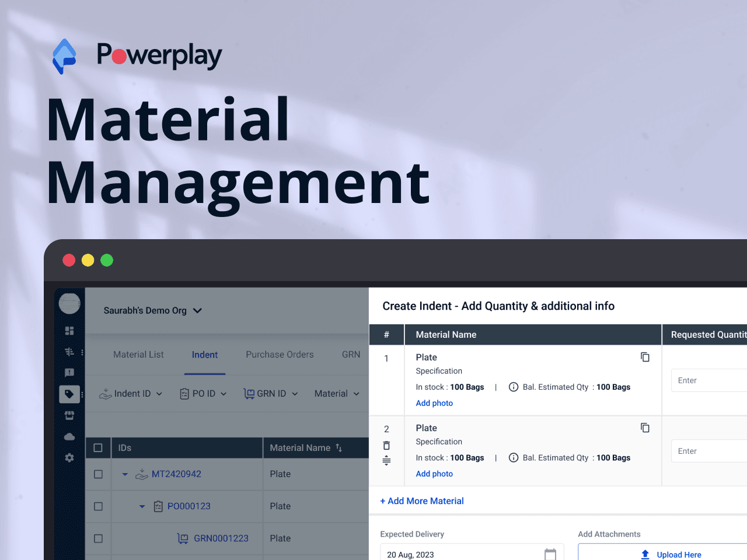Expand the Saurabh's Demo Org dropdown

coord(153,310)
